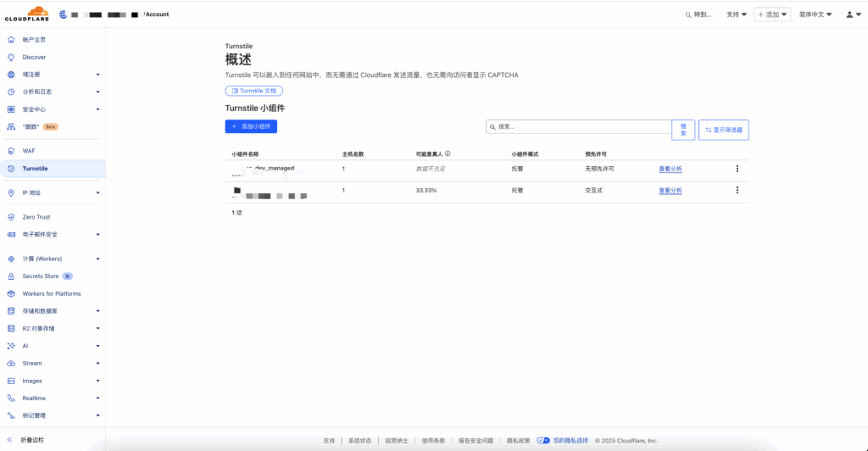The image size is (868, 451).
Task: Open Secrets Store in sidebar
Action: click(x=41, y=276)
